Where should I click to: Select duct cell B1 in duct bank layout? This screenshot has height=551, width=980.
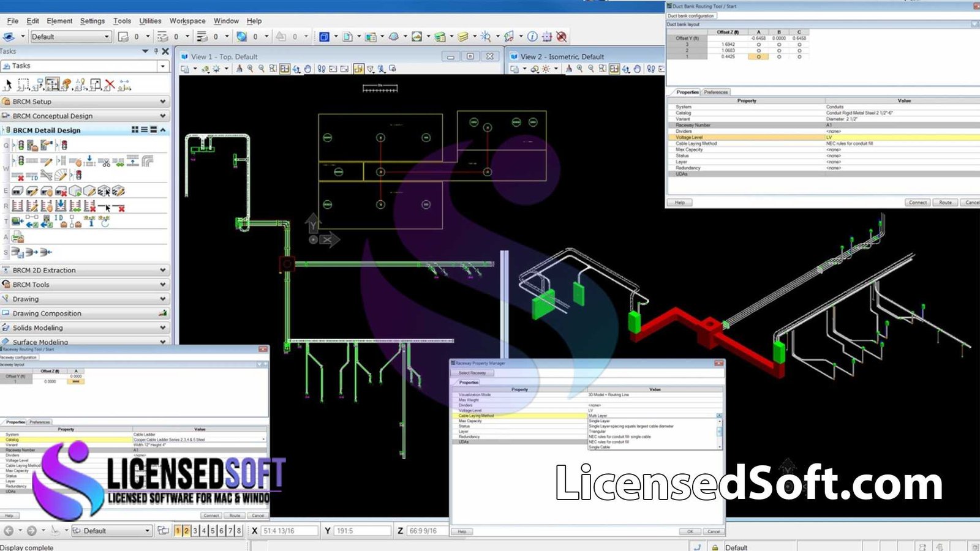(x=779, y=56)
